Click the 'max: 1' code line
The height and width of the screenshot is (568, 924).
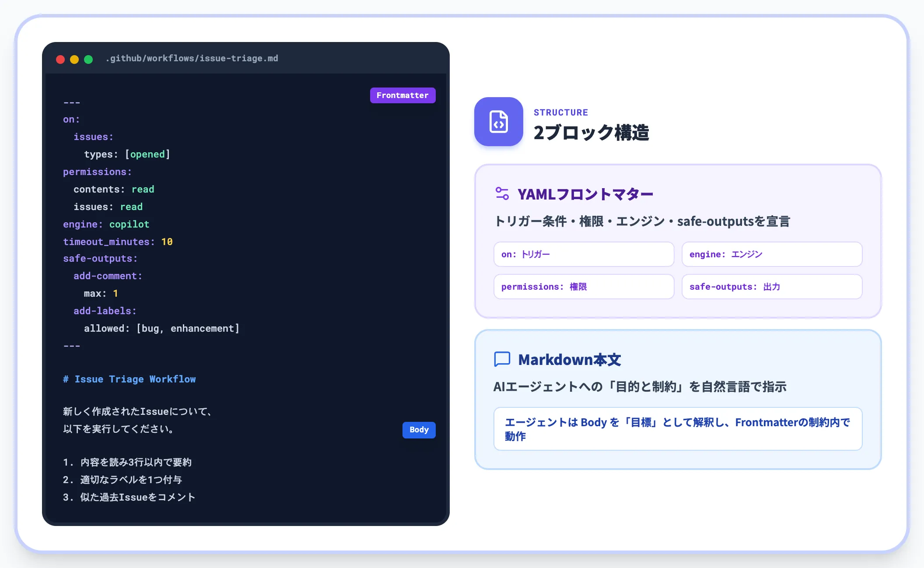(101, 294)
